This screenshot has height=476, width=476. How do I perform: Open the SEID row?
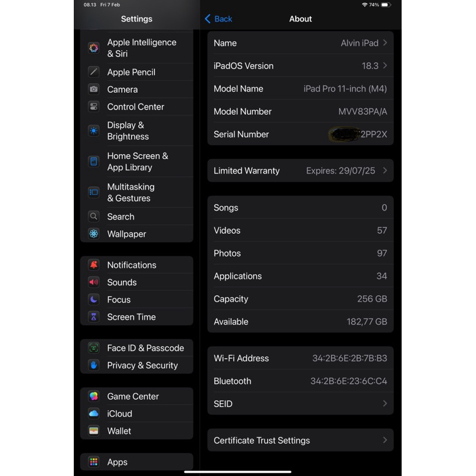(300, 404)
